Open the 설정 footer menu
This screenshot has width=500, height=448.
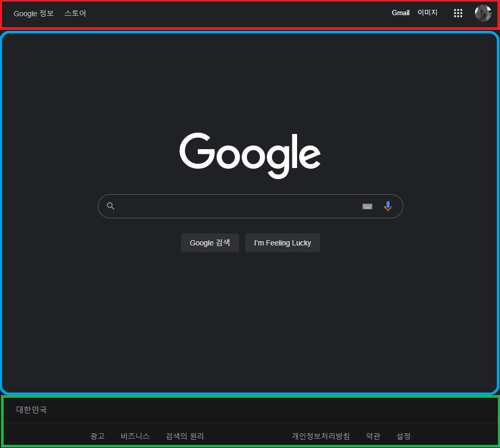coord(403,436)
